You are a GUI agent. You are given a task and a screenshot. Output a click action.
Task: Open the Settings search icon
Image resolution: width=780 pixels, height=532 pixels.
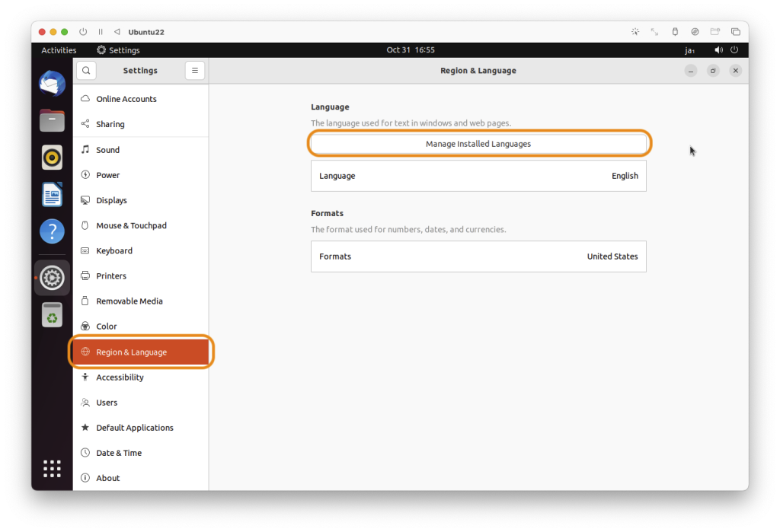[86, 71]
